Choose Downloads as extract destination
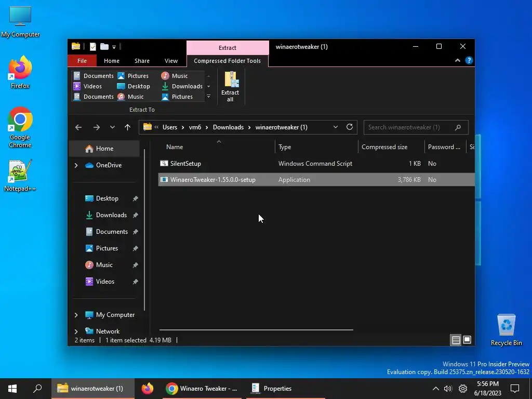The height and width of the screenshot is (399, 532). (x=182, y=86)
